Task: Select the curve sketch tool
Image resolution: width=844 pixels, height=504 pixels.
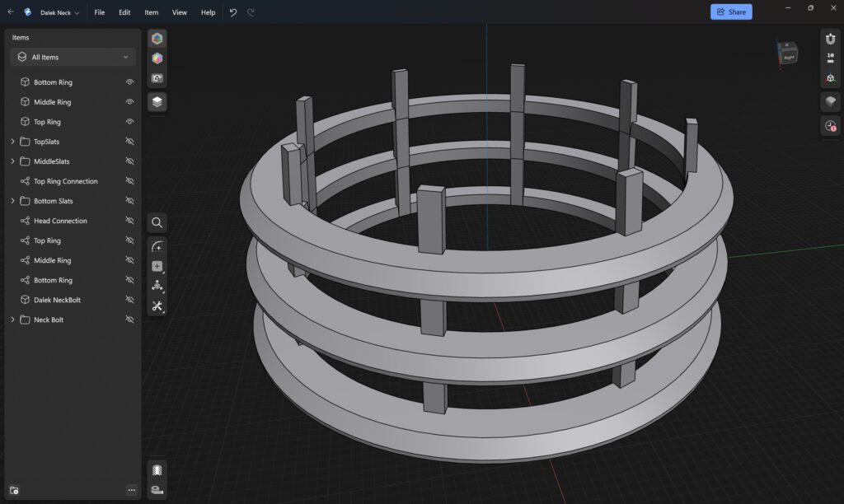Action: pyautogui.click(x=157, y=246)
